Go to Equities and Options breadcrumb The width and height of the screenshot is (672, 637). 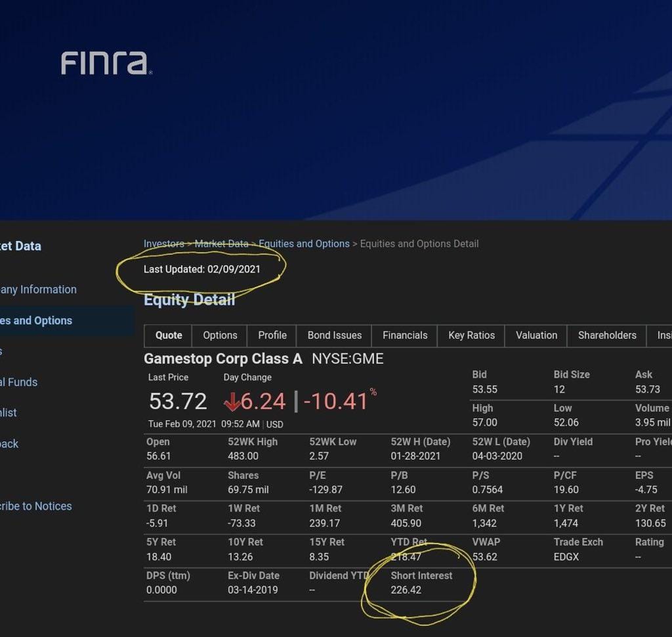point(304,244)
